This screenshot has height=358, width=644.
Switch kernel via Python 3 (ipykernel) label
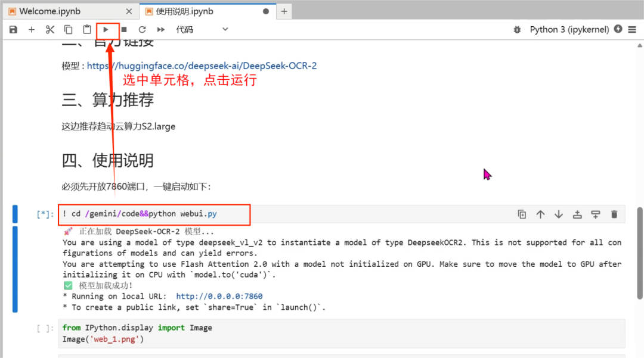[x=569, y=30]
